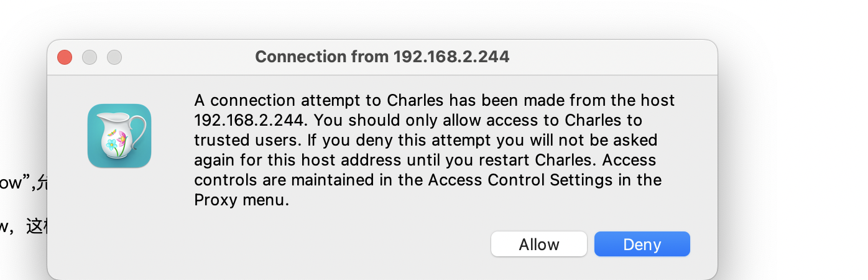Screen dimensions: 868x280
Task: Click the white area right of dialog
Action: [x=790, y=156]
